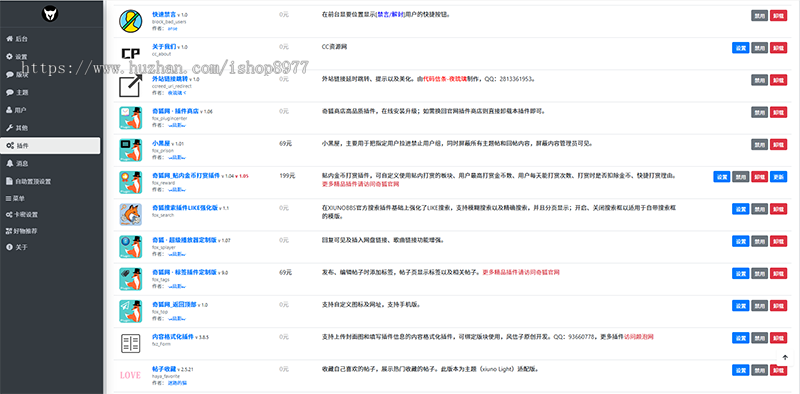Click red 更多精品插件 link in 标签插件 row
Viewport: 800px width, 394px height.
[521, 273]
